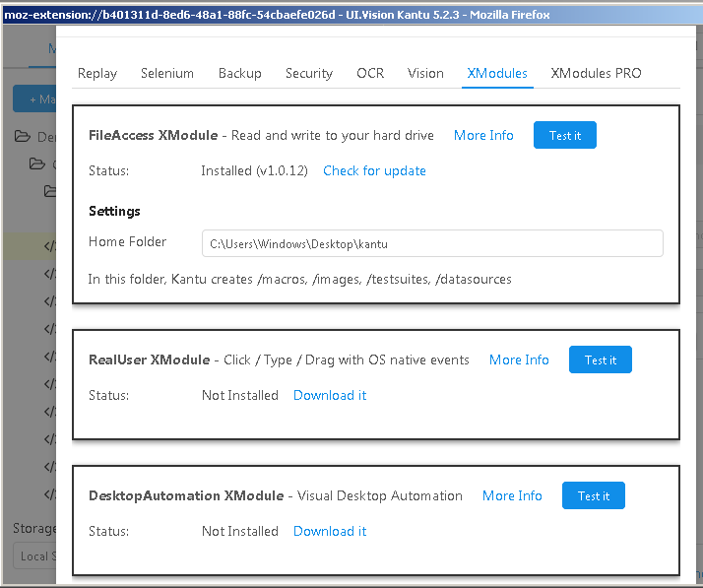This screenshot has height=588, width=703.
Task: Switch to the Vision tab
Action: pos(425,73)
